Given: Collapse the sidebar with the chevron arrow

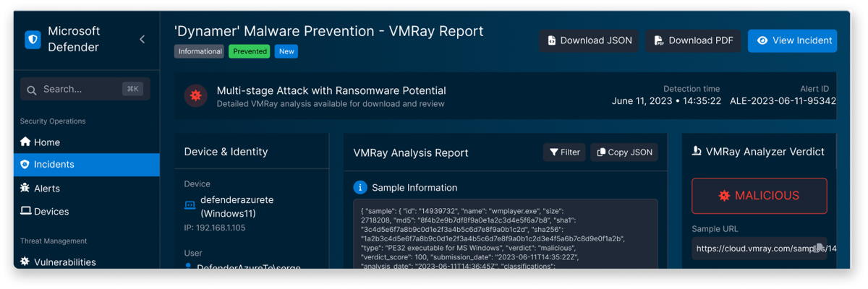Looking at the screenshot, I should [x=142, y=40].
